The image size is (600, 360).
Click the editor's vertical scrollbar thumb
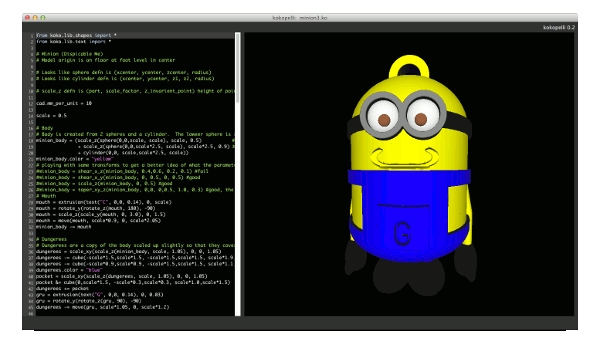pyautogui.click(x=238, y=68)
